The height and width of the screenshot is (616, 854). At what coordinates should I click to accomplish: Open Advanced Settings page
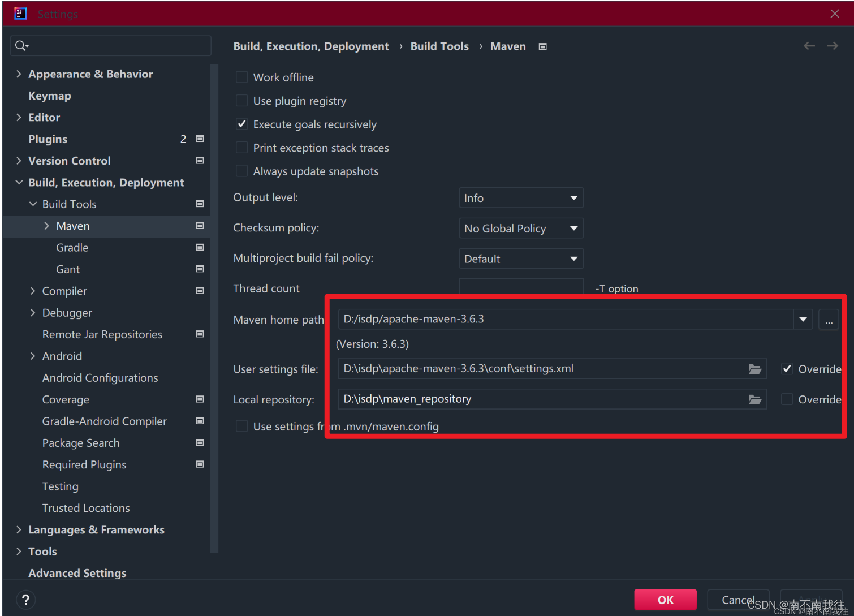pyautogui.click(x=77, y=573)
